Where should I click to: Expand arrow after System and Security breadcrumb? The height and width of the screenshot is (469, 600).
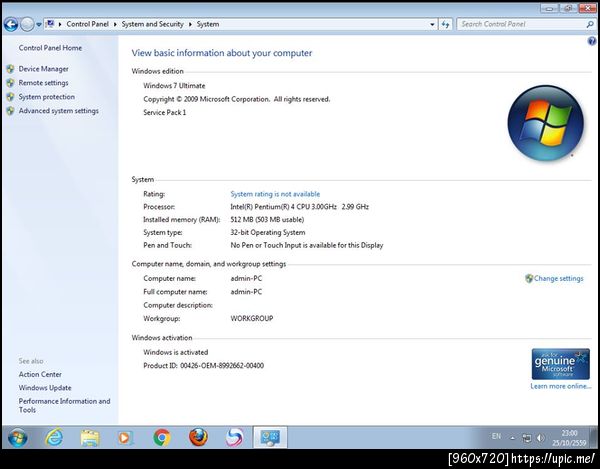190,24
